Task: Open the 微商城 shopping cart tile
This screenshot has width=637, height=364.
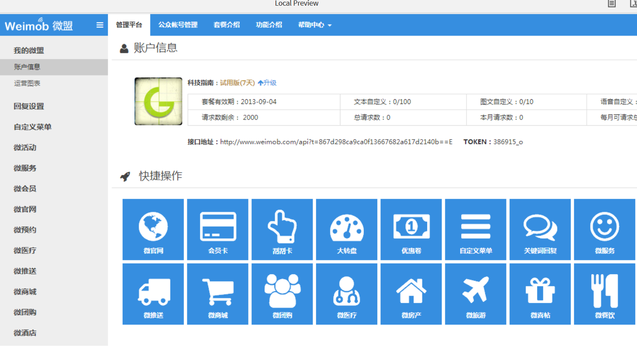Action: click(218, 294)
